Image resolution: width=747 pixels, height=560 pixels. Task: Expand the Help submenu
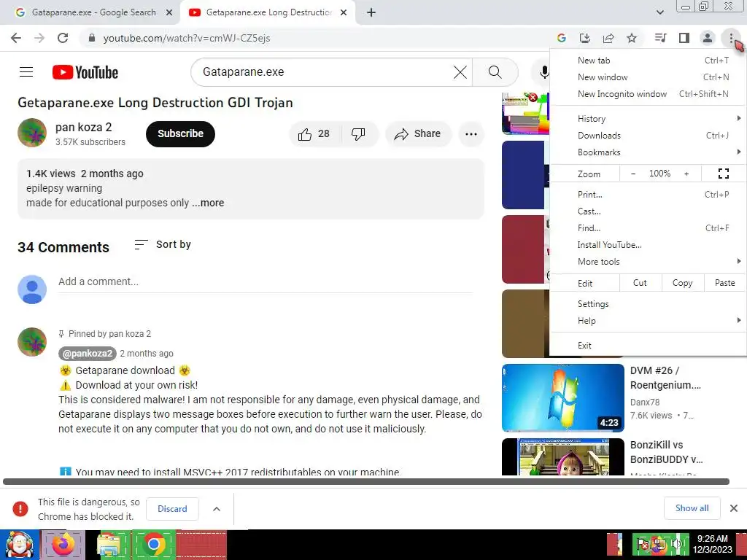tap(649, 321)
